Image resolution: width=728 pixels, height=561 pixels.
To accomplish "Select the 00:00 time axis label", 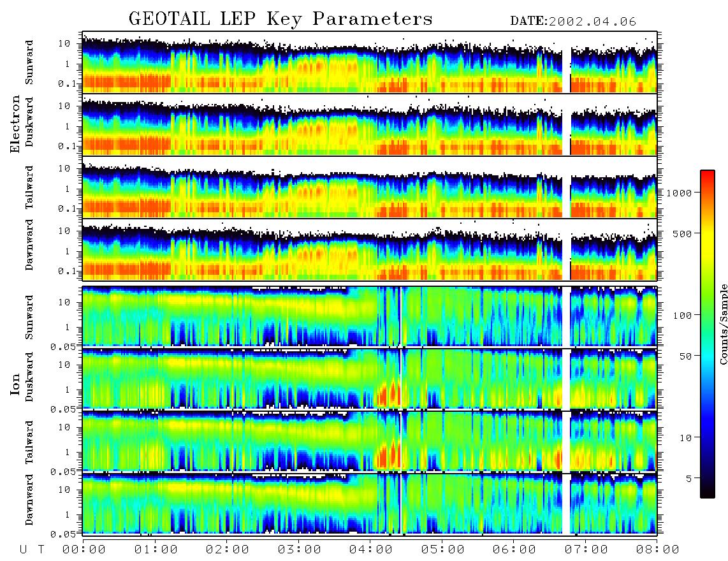I will (84, 550).
